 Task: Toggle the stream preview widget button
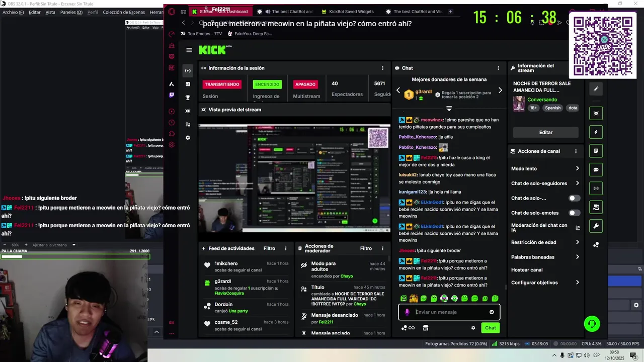(x=596, y=113)
